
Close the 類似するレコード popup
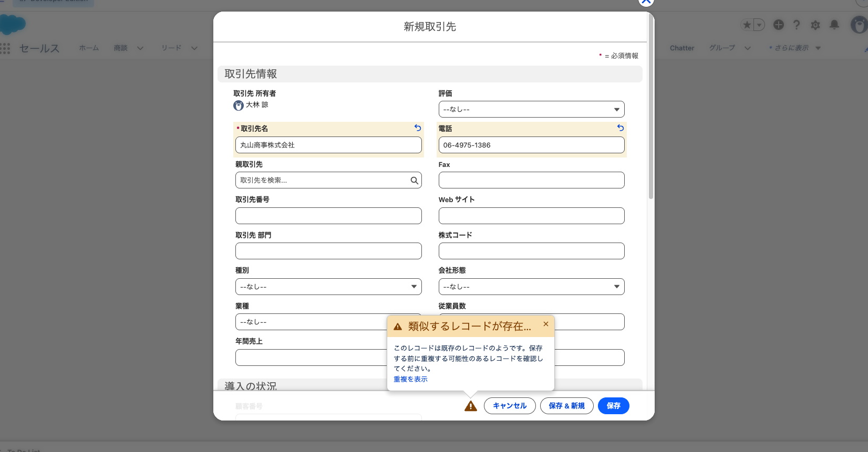coord(546,324)
